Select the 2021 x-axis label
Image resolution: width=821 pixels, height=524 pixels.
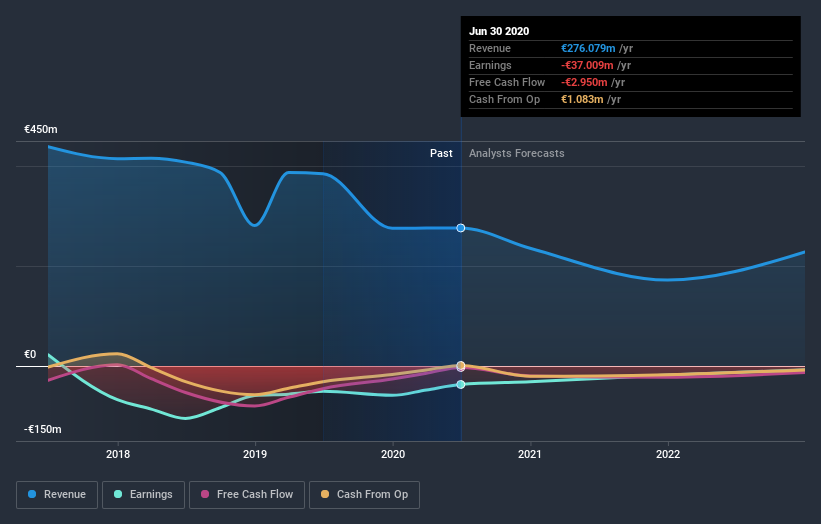(530, 454)
